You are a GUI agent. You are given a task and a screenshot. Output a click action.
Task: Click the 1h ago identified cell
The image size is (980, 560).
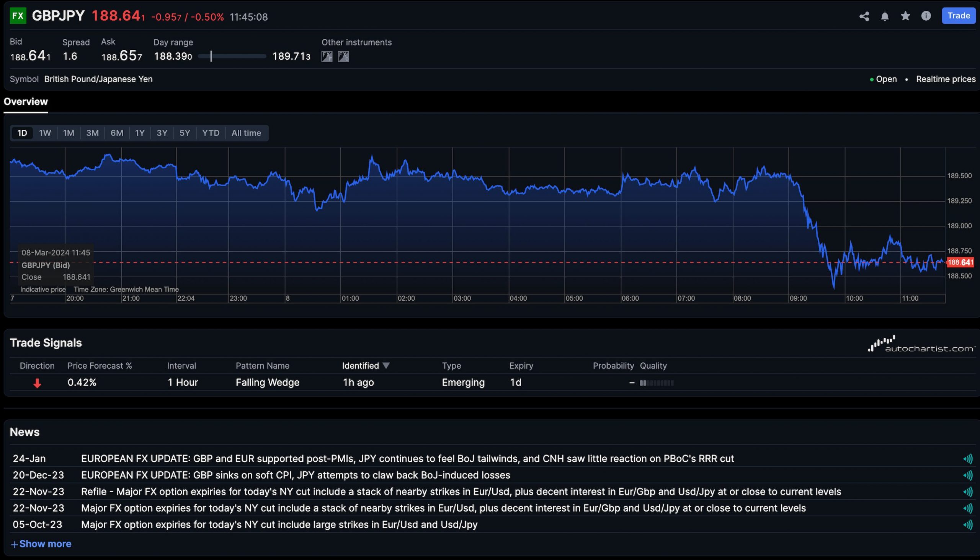358,383
